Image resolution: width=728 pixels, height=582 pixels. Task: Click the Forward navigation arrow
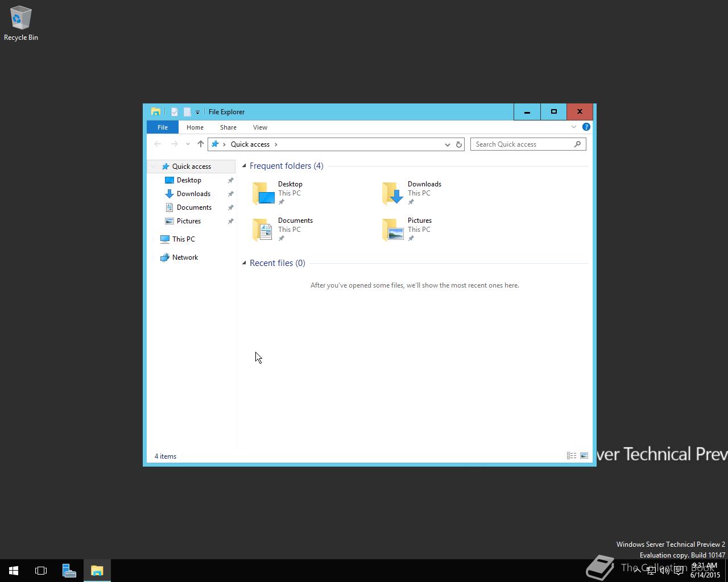[x=175, y=144]
